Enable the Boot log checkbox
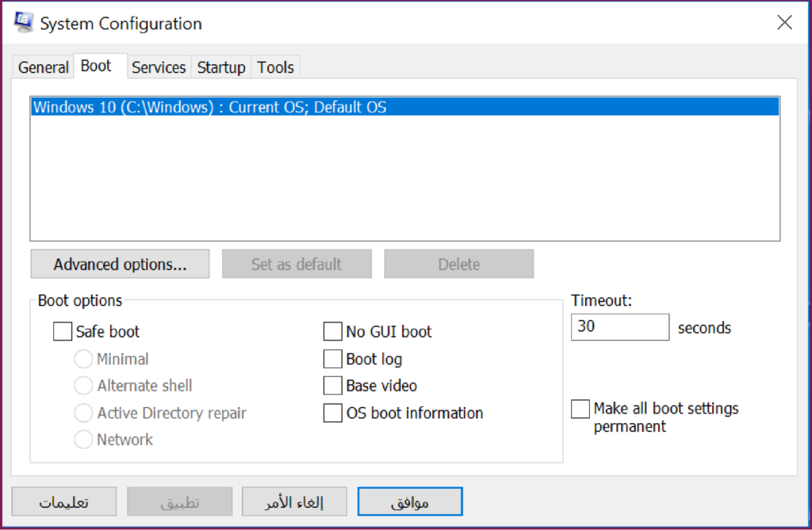Screen dimensions: 812x530 [x=332, y=359]
